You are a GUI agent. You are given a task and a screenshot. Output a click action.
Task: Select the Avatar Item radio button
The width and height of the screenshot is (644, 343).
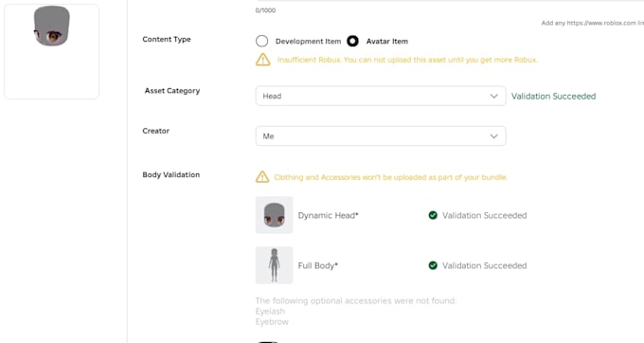352,41
